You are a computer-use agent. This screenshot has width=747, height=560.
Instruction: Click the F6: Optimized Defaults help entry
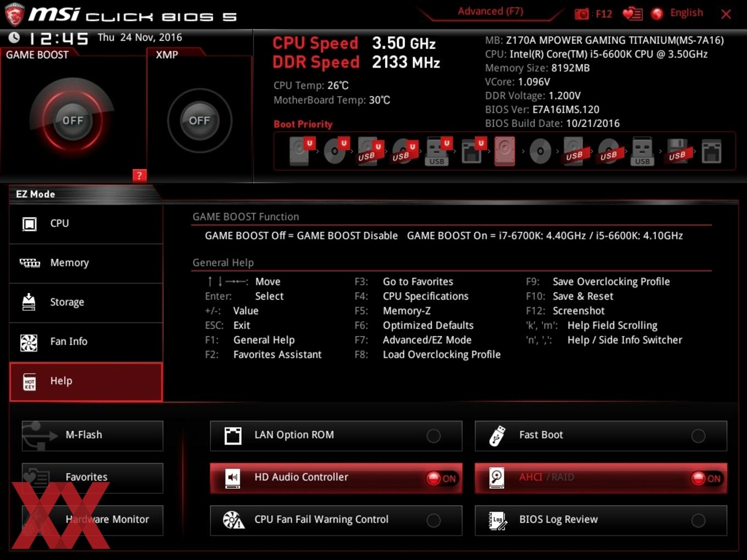[x=414, y=325]
